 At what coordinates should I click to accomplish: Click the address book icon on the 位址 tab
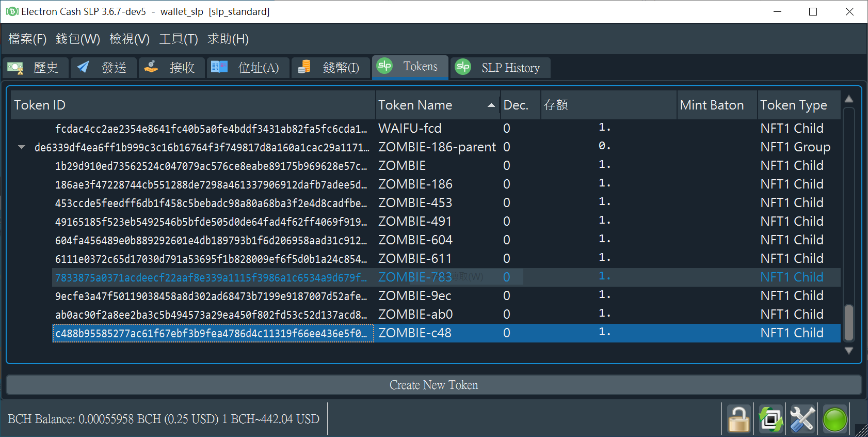[219, 67]
